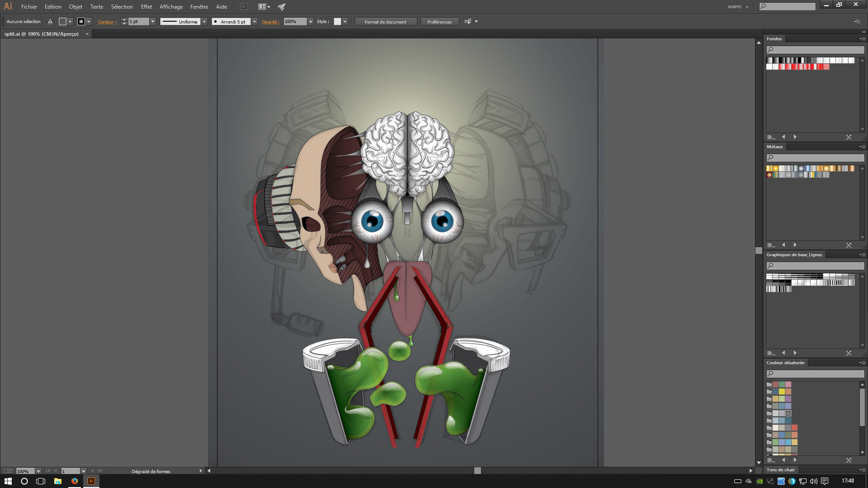Load previous swatch library in Métaux panel
This screenshot has width=868, height=488.
[783, 245]
